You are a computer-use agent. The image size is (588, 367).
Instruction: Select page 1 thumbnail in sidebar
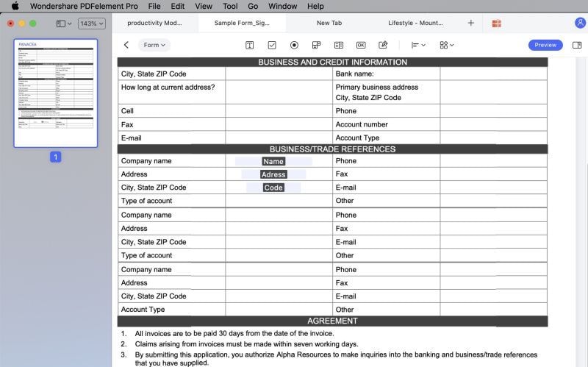pyautogui.click(x=56, y=93)
